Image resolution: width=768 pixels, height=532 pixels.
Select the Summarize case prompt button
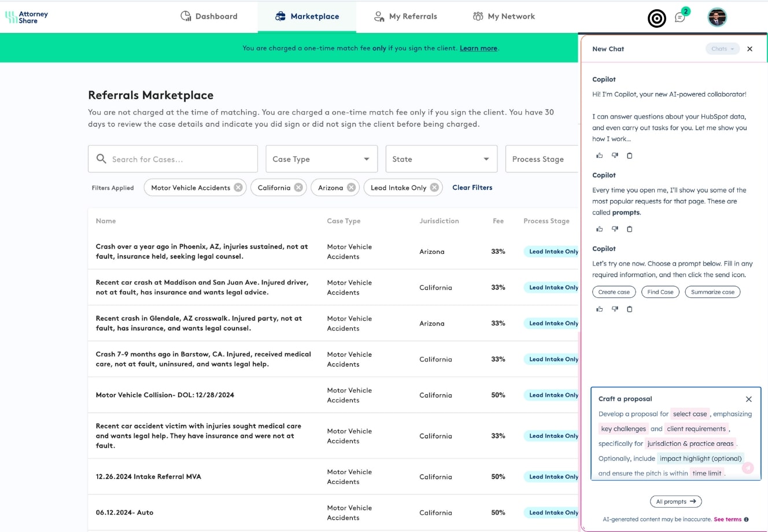[712, 292]
